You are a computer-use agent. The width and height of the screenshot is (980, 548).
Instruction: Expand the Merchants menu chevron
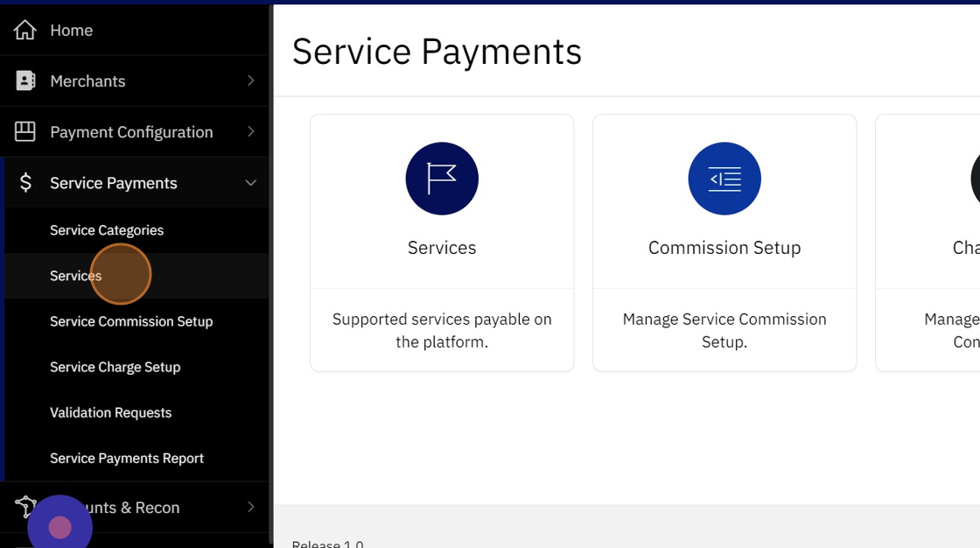(x=250, y=81)
